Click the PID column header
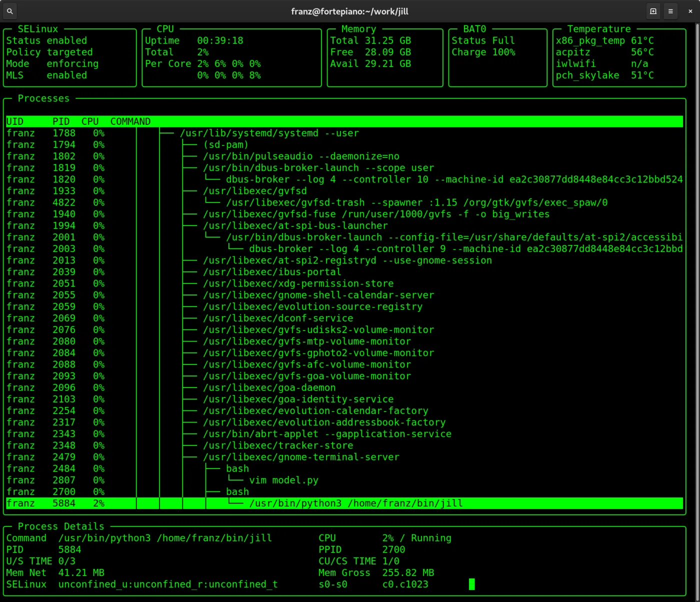The image size is (700, 602). point(61,121)
